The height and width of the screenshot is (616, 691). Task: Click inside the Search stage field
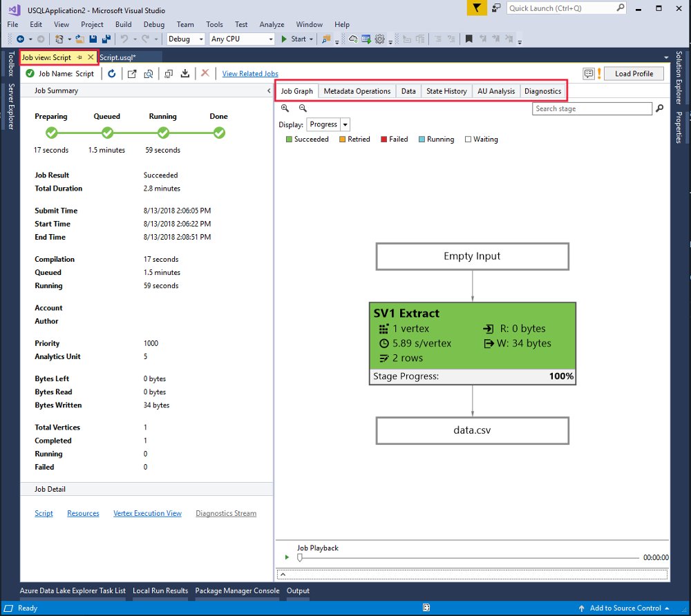click(x=591, y=108)
